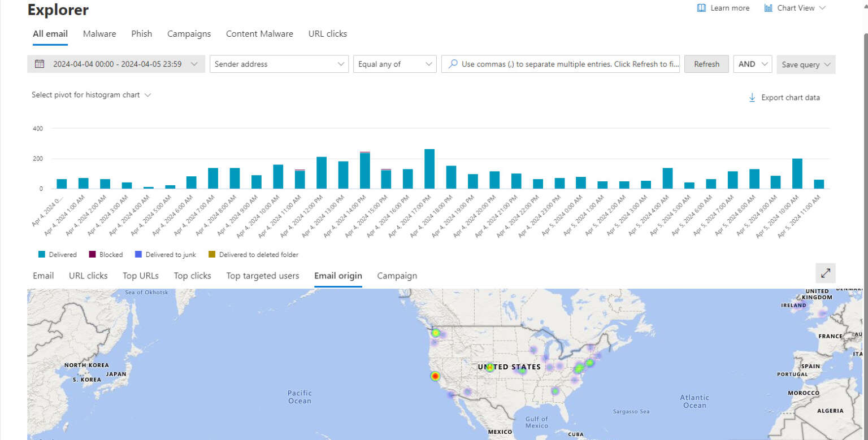The image size is (868, 440).
Task: Click the red hotspot on California coast
Action: [x=435, y=376]
